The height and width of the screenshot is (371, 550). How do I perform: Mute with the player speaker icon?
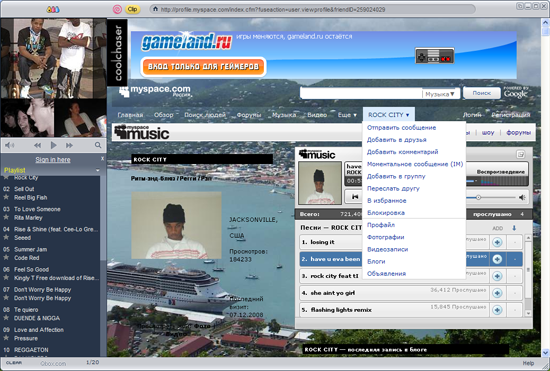coord(522,197)
